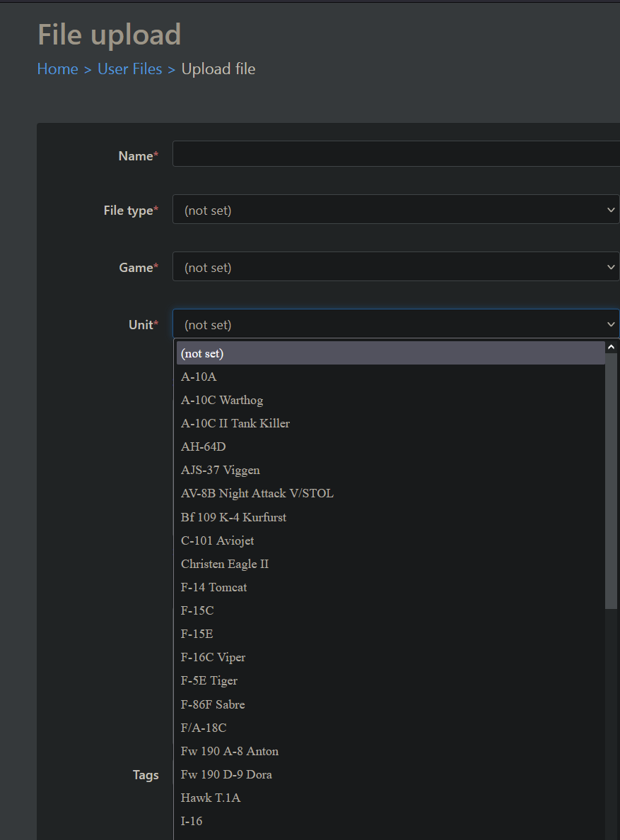This screenshot has width=620, height=840.
Task: Choose Bf 109 K-4 Kurfurst
Action: click(x=391, y=517)
